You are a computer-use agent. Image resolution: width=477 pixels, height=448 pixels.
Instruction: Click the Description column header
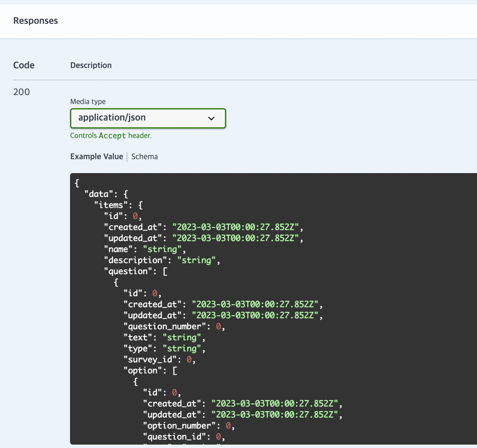(91, 65)
